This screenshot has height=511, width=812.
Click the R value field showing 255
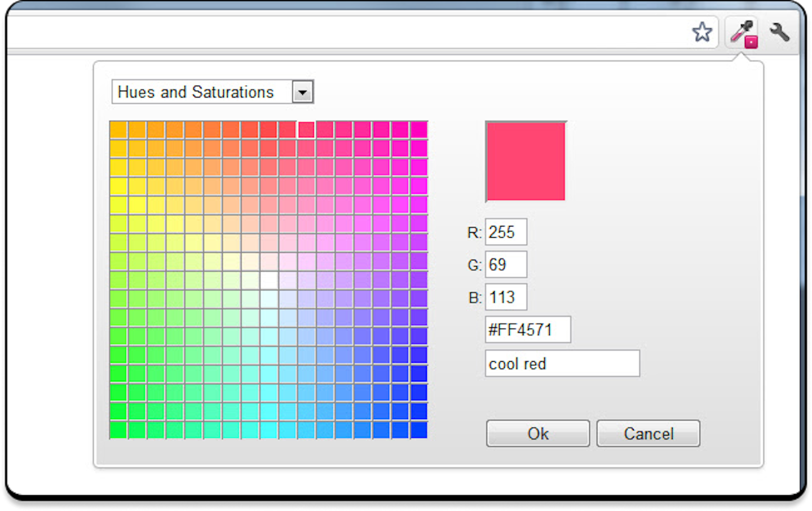(x=506, y=232)
